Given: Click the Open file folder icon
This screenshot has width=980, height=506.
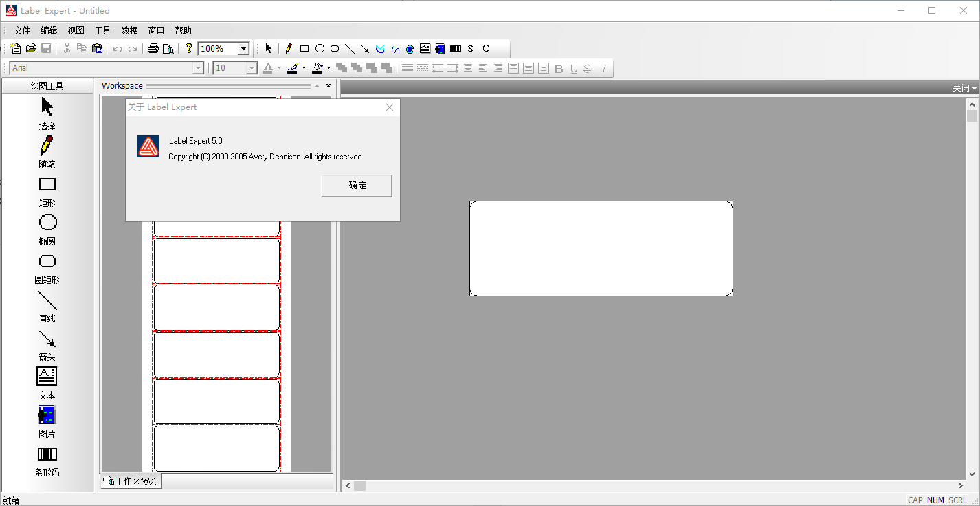Looking at the screenshot, I should pos(31,48).
